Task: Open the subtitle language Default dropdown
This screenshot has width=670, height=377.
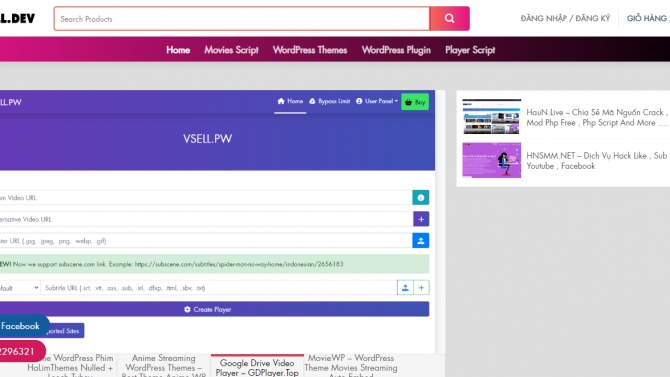Action: pos(20,288)
